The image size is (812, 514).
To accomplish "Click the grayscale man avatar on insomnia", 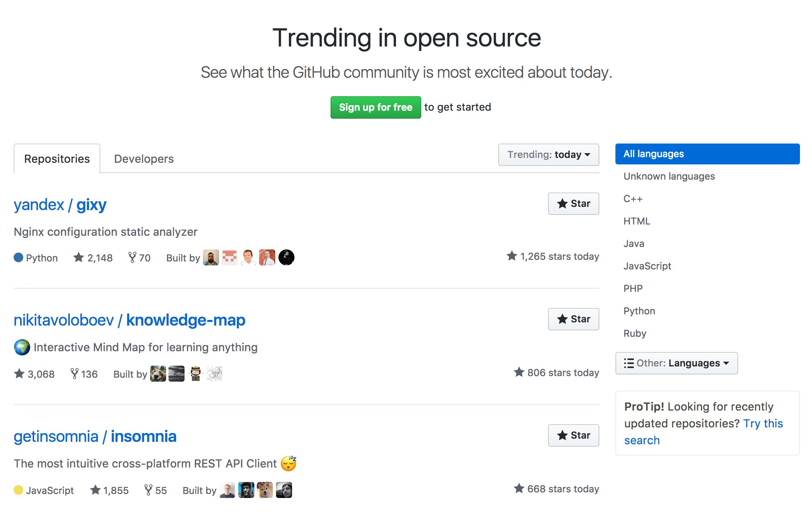I will point(284,490).
